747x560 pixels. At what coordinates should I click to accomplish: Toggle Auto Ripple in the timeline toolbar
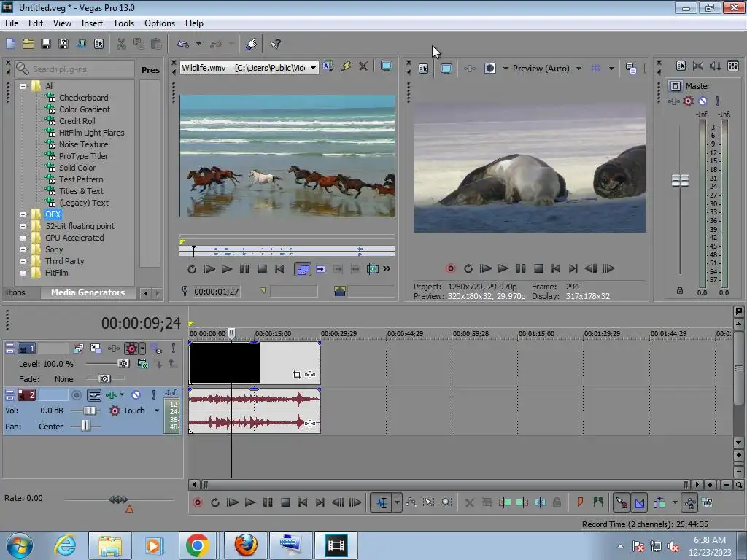click(x=659, y=502)
